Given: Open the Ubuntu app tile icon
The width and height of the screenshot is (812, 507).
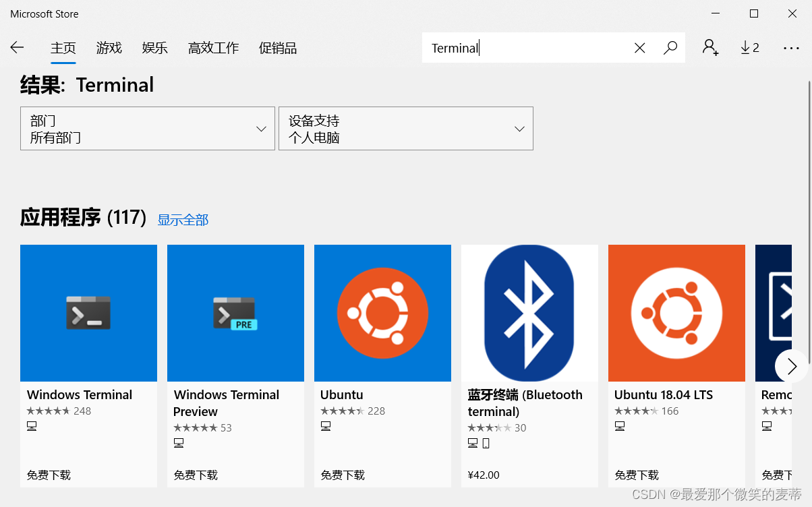Looking at the screenshot, I should click(x=382, y=312).
